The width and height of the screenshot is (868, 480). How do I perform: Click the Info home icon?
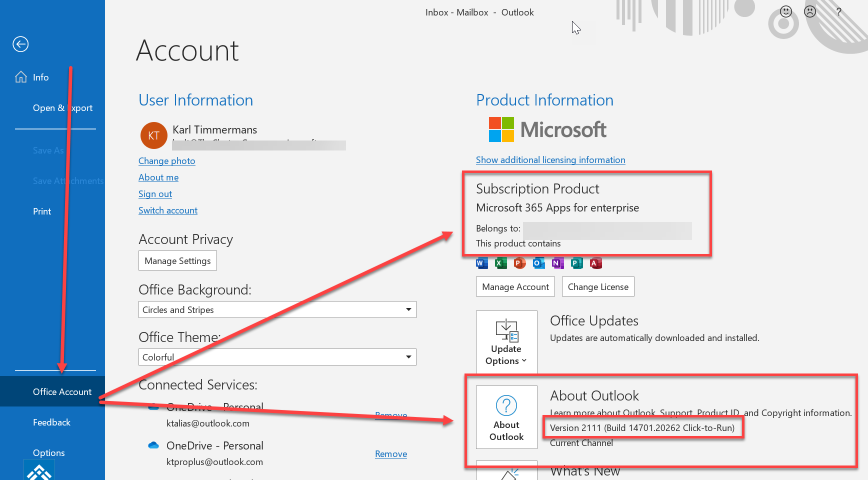click(x=21, y=77)
